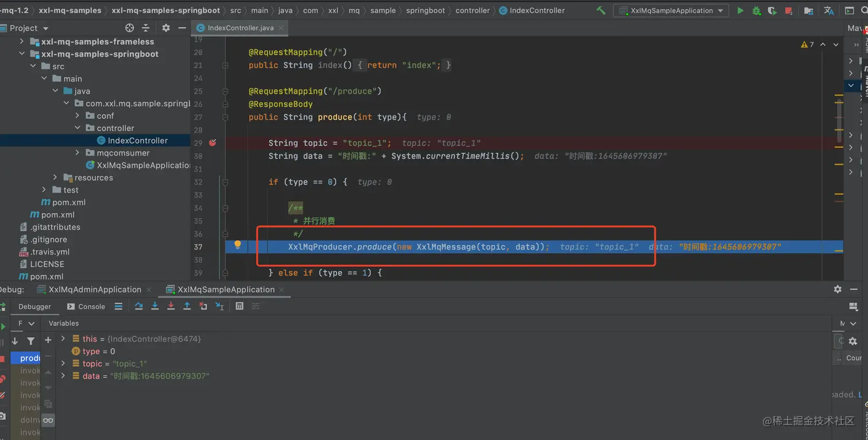Stop the running processes with the red square
Screen dimensions: 868x440
(789, 10)
